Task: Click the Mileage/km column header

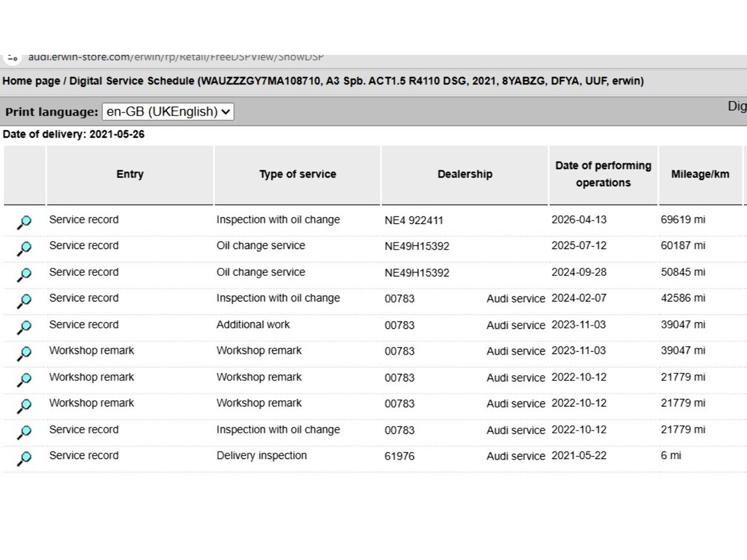Action: click(700, 174)
